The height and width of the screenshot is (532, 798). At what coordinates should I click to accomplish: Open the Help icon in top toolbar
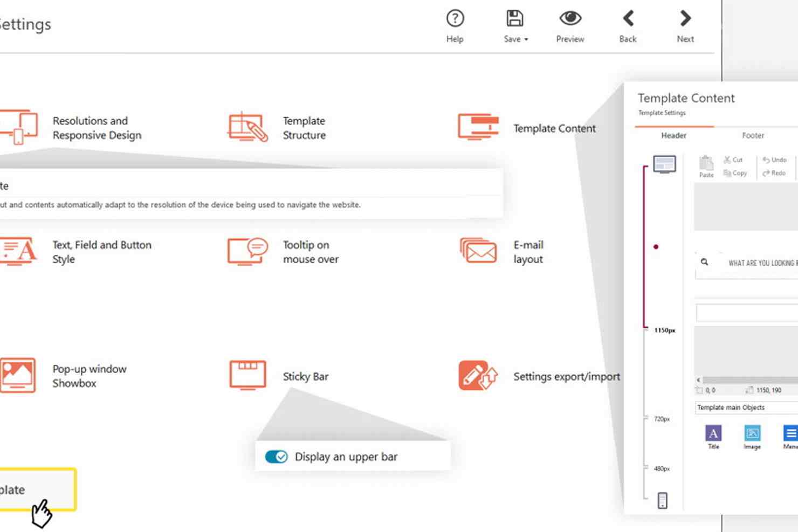(455, 19)
